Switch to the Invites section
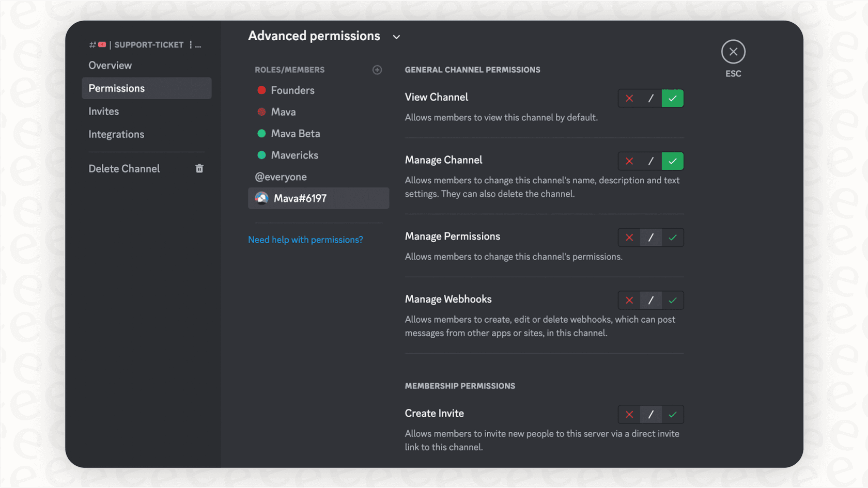868x488 pixels. point(103,111)
